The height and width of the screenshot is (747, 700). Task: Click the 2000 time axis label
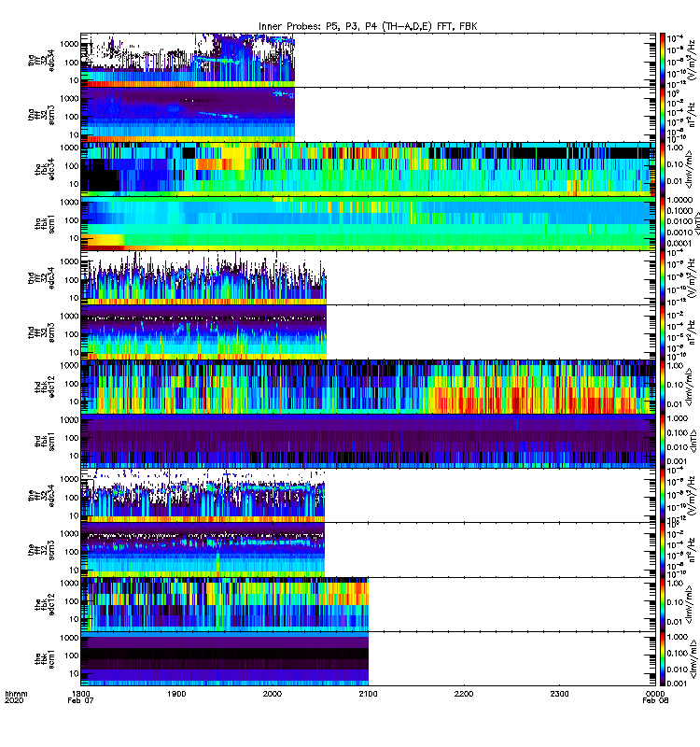(x=273, y=694)
